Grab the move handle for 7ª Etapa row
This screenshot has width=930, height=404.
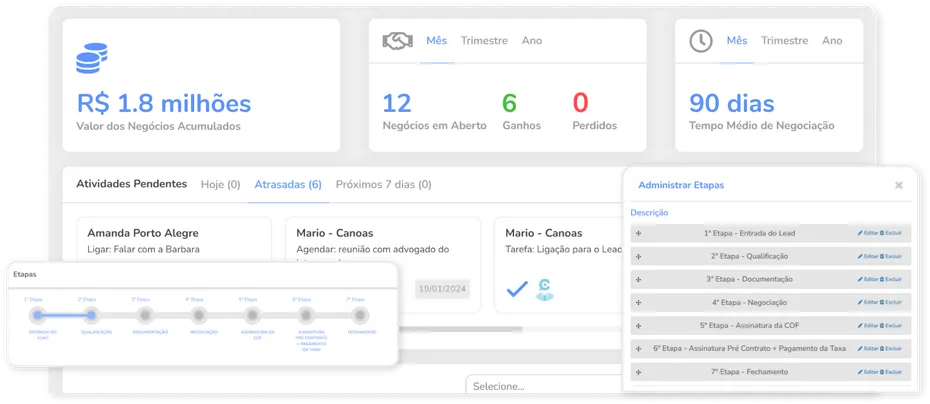point(638,372)
